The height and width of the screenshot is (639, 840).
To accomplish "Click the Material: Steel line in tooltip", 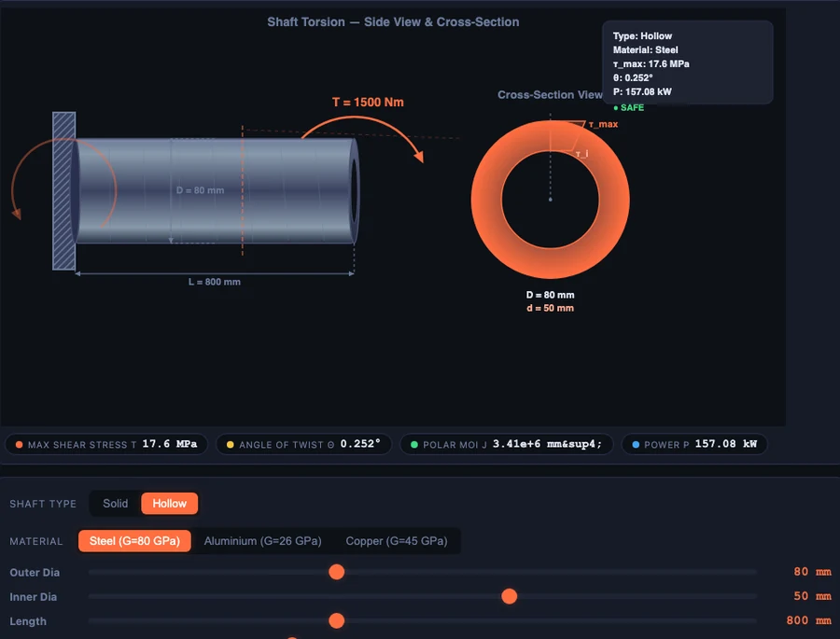I will click(x=646, y=49).
